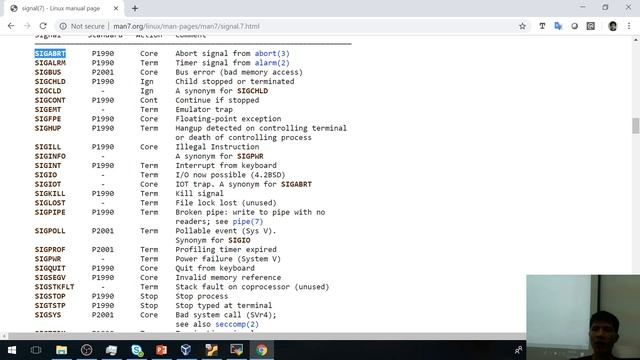Open the pipe(7) link

(x=248, y=222)
